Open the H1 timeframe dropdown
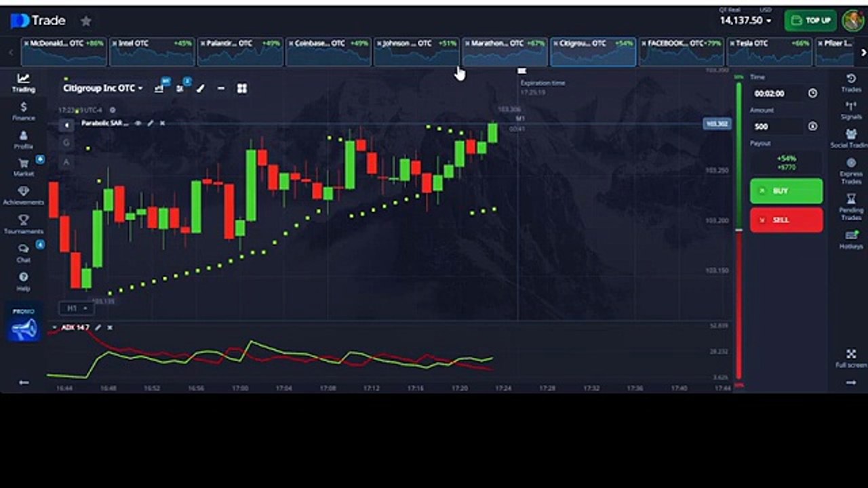 pos(75,308)
